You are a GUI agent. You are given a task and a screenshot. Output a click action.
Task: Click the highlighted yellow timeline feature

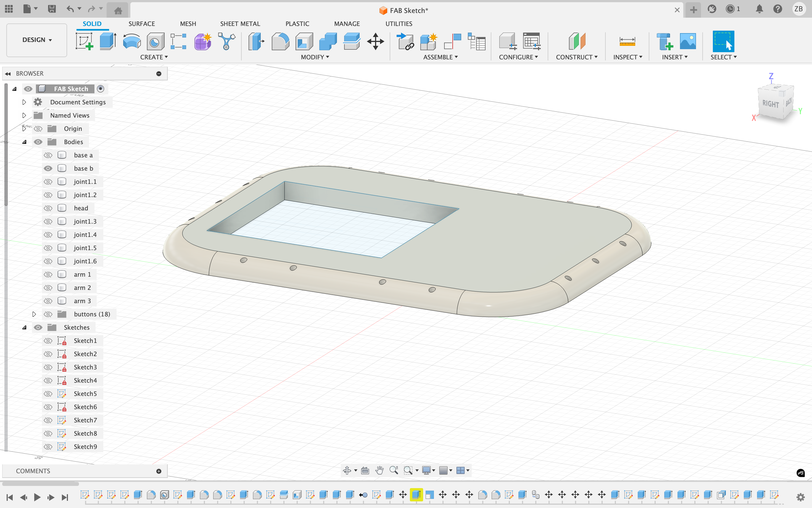point(416,494)
